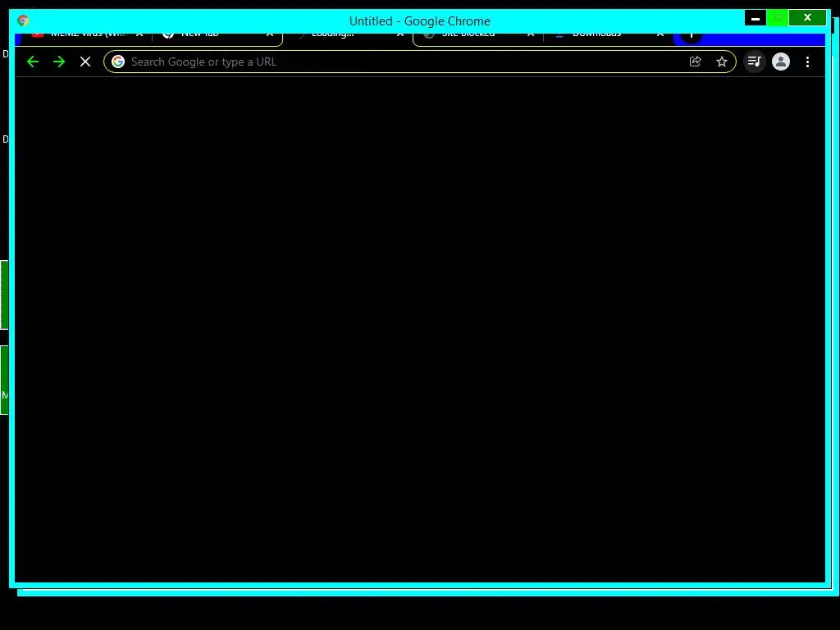The height and width of the screenshot is (630, 840).
Task: Go back with the green back arrow
Action: click(x=33, y=62)
